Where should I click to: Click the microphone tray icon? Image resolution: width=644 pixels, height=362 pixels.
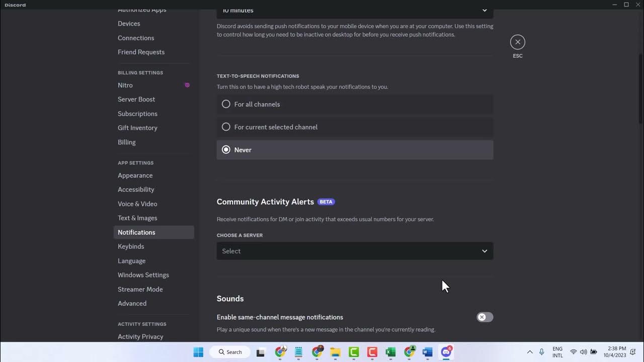[x=542, y=352]
